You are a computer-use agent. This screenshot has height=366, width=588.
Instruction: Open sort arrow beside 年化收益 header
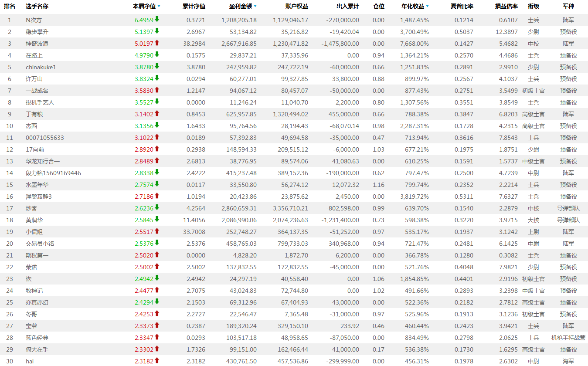[x=427, y=7]
